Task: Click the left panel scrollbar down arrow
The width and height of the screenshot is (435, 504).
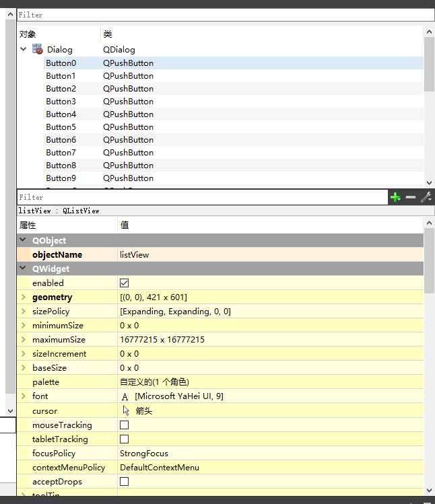Action: pos(10,411)
